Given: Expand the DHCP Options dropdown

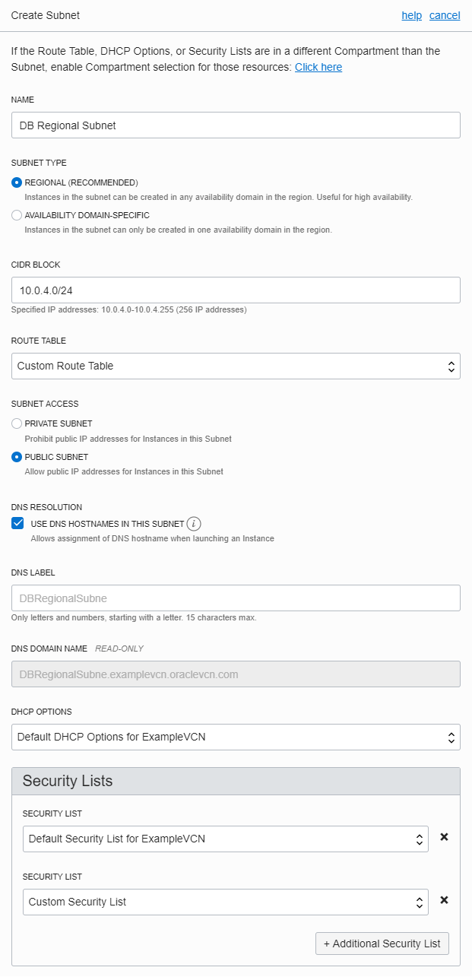Looking at the screenshot, I should click(236, 737).
